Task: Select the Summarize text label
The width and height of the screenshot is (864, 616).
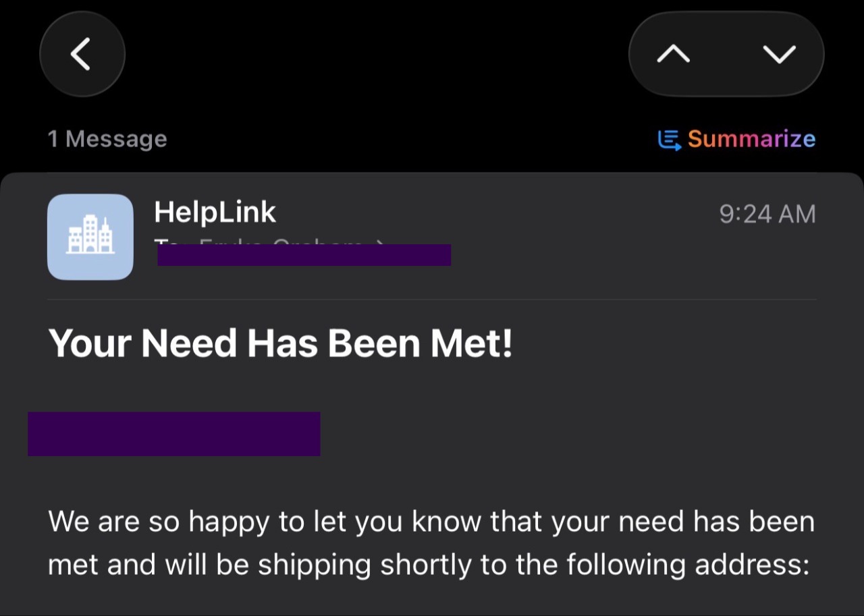Action: click(x=751, y=139)
